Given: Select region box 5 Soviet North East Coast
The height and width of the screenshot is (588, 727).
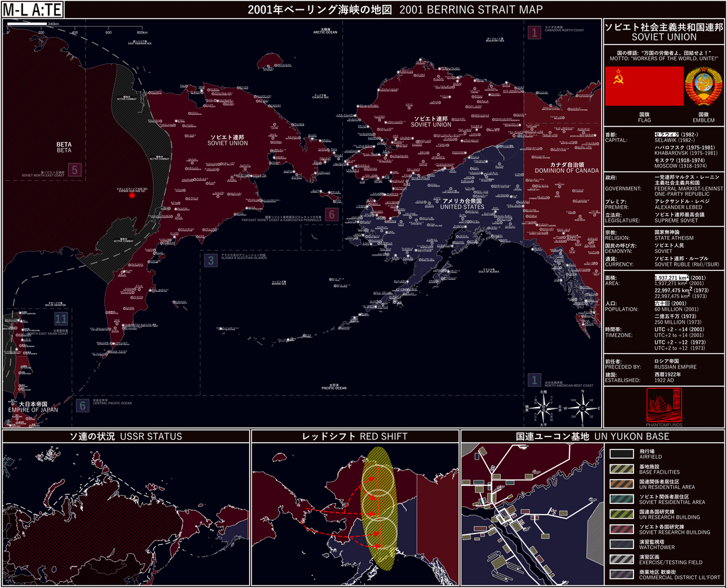Looking at the screenshot, I should 77,170.
